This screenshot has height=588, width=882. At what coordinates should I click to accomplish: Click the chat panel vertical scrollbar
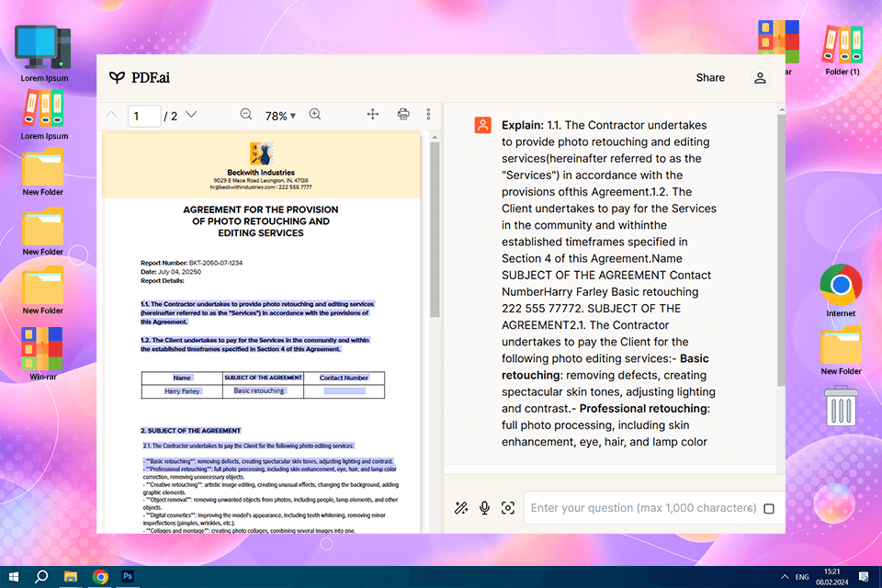click(x=781, y=251)
